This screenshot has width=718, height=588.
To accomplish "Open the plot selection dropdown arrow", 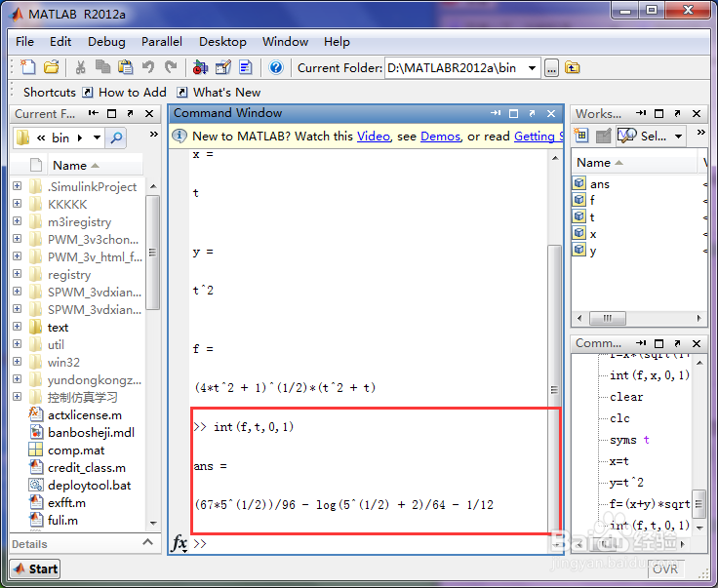I will tap(679, 136).
